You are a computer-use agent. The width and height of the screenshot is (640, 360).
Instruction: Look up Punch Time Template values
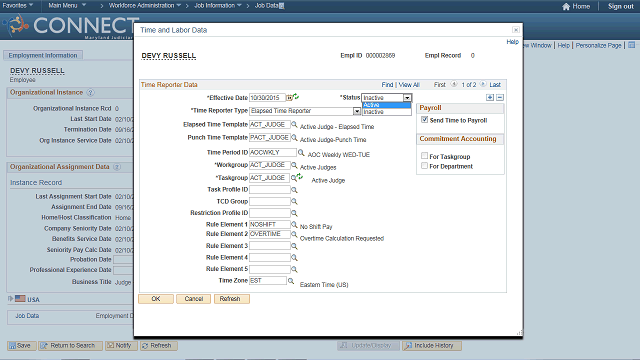[294, 138]
